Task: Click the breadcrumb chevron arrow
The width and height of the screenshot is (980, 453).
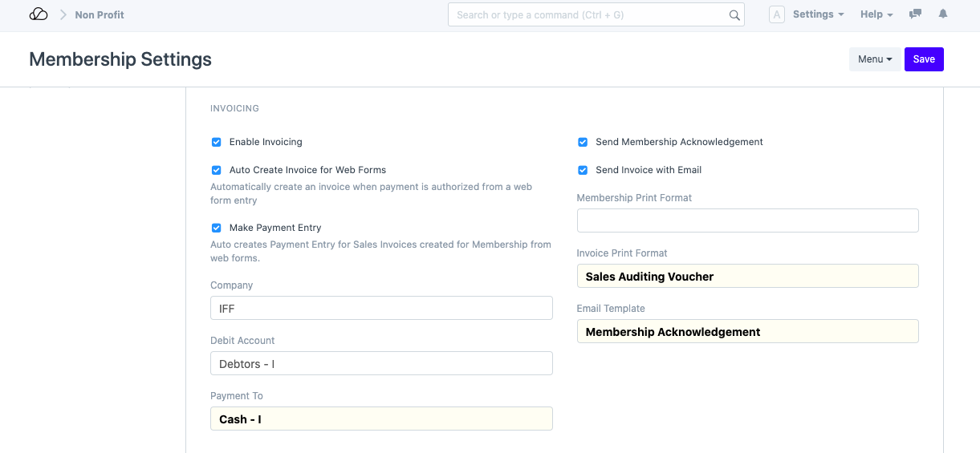Action: pos(63,14)
